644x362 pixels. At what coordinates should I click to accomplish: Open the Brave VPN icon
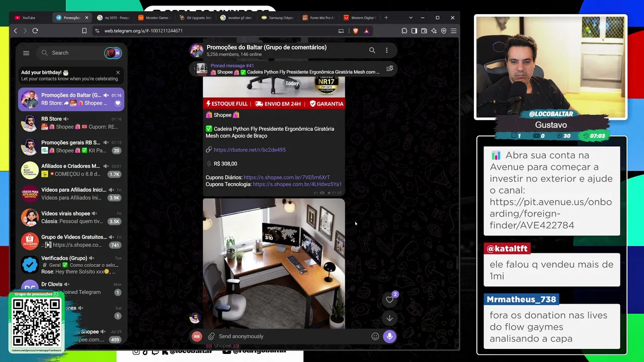pos(444,31)
